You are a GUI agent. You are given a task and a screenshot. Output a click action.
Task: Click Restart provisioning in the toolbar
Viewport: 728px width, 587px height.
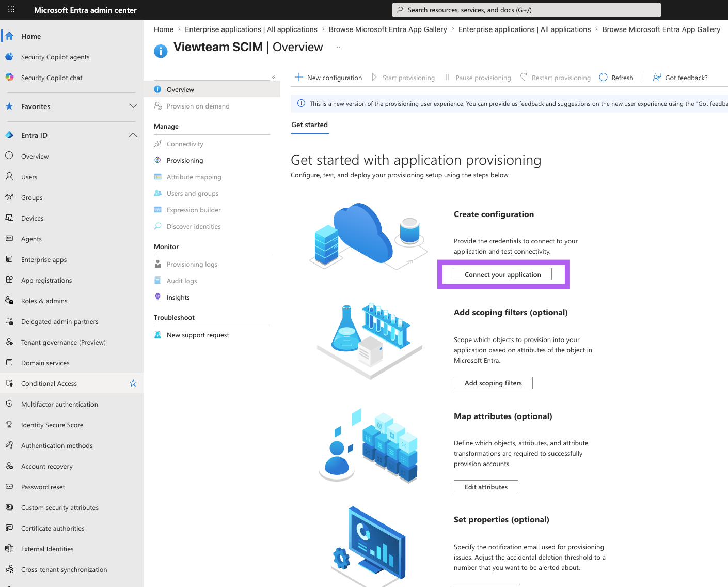tap(556, 78)
